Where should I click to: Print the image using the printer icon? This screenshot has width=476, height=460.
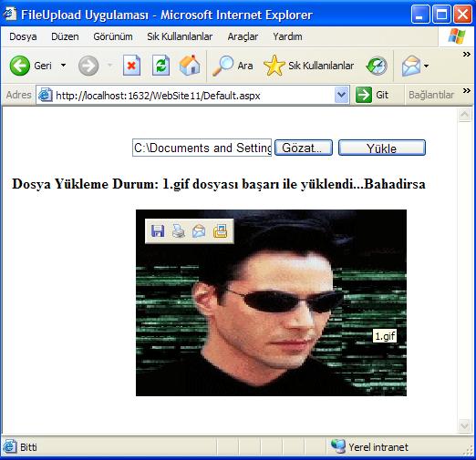179,231
